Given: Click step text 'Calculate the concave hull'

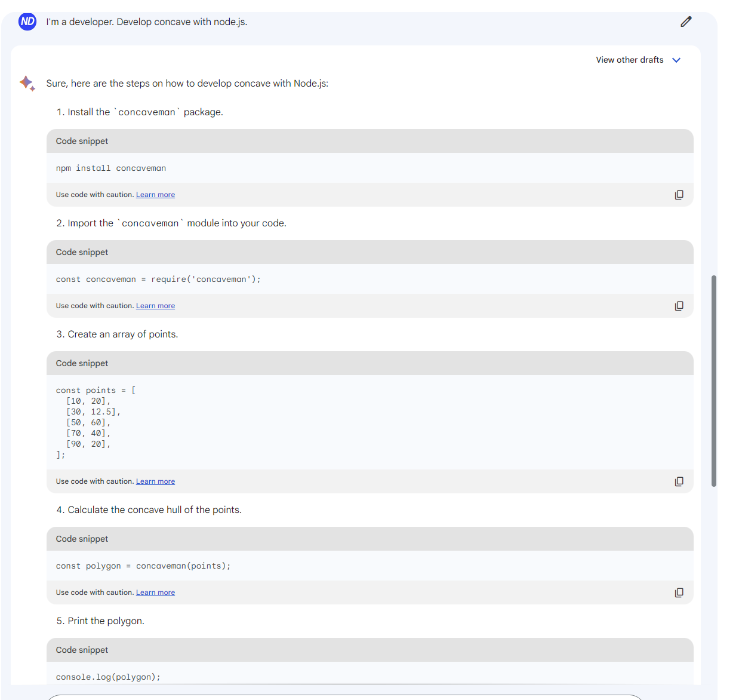Looking at the screenshot, I should 155,510.
